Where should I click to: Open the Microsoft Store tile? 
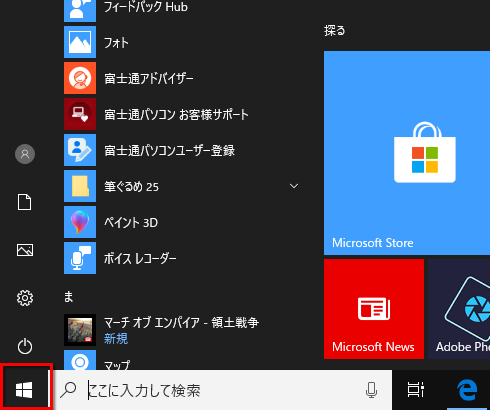coord(407,153)
